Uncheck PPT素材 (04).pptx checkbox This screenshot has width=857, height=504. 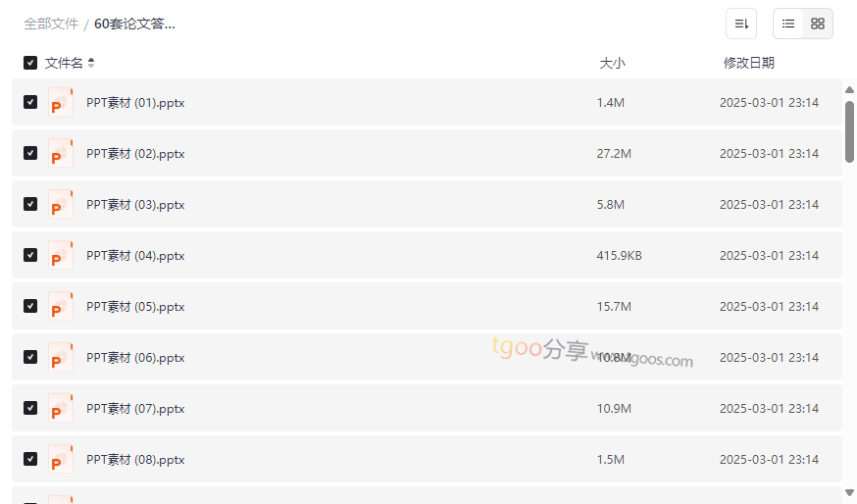(x=30, y=256)
